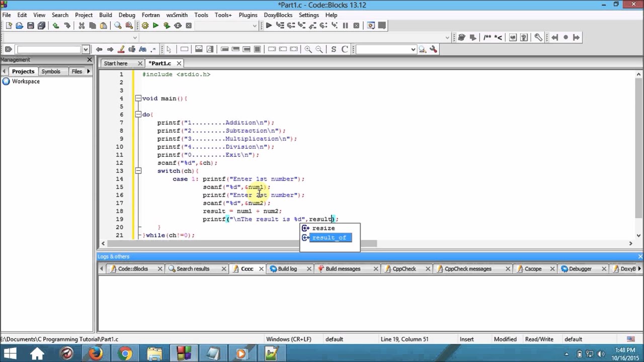Open the Search results log tab
644x362 pixels.
pyautogui.click(x=193, y=269)
